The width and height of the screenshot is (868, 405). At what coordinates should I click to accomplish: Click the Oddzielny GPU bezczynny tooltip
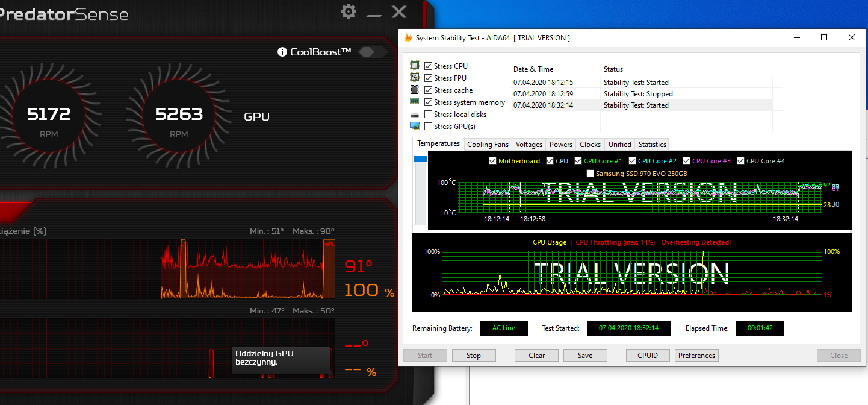[281, 360]
